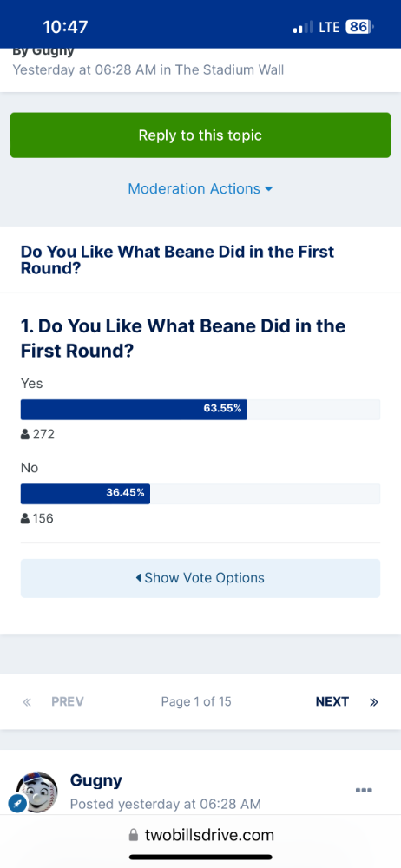
Task: Open the Page 1 of 15 selector
Action: click(196, 702)
